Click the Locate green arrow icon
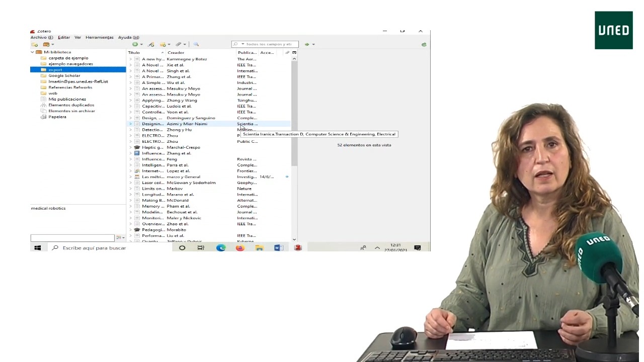 click(307, 44)
